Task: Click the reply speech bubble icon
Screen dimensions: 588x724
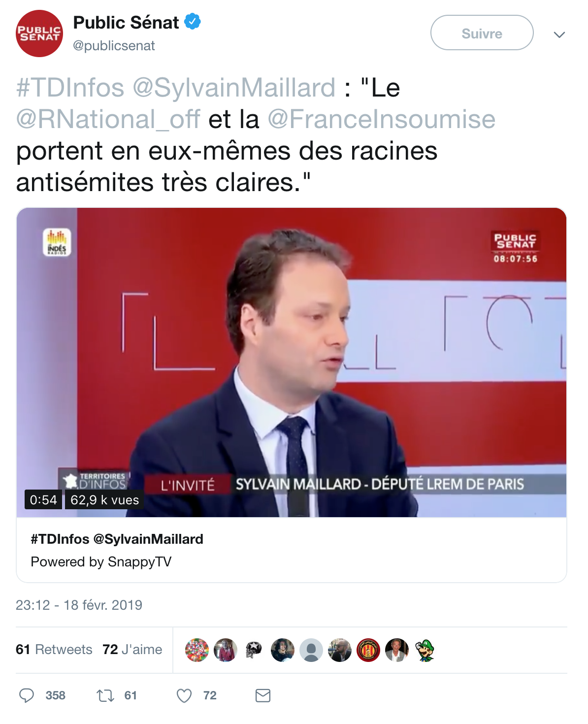Action: click(x=27, y=695)
